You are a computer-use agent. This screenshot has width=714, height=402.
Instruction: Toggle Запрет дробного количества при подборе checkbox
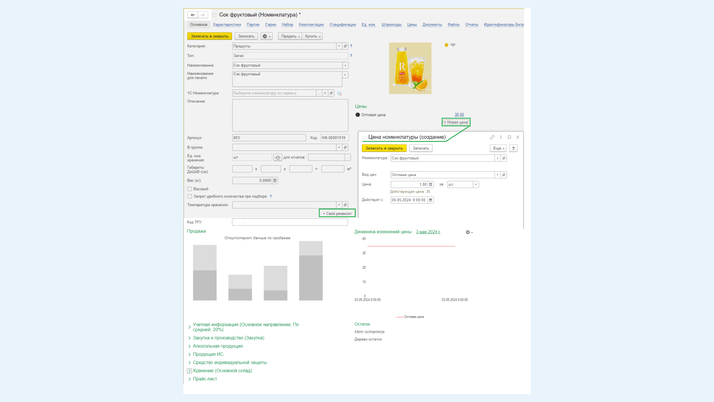point(190,196)
